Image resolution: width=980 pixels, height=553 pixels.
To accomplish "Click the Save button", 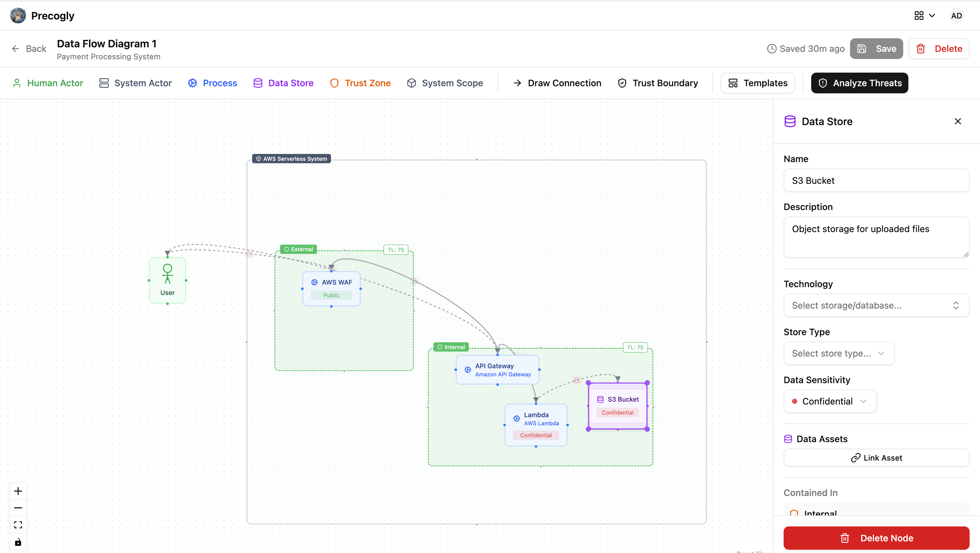I will pyautogui.click(x=876, y=49).
